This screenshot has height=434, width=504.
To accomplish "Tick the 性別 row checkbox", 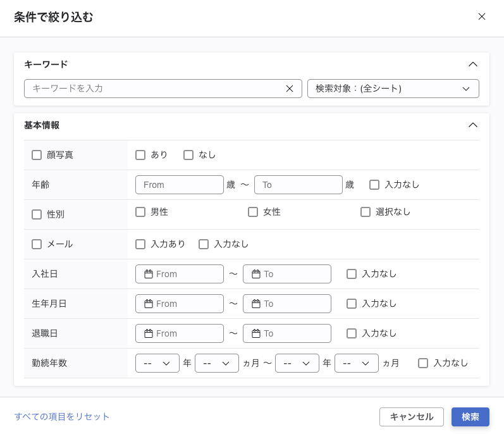I will coord(37,214).
